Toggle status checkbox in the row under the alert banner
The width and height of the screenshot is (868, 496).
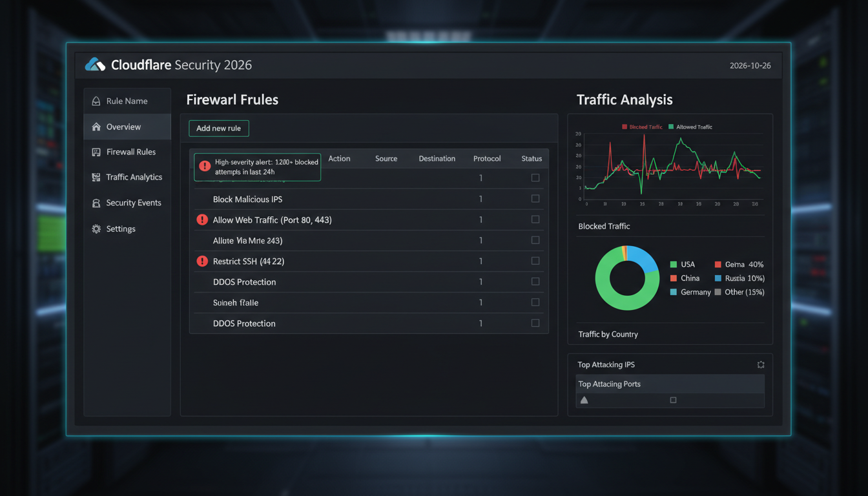point(535,178)
